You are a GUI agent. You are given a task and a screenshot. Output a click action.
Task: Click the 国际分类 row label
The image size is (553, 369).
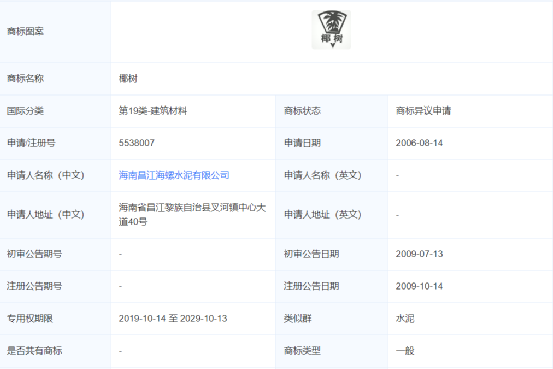click(x=25, y=111)
